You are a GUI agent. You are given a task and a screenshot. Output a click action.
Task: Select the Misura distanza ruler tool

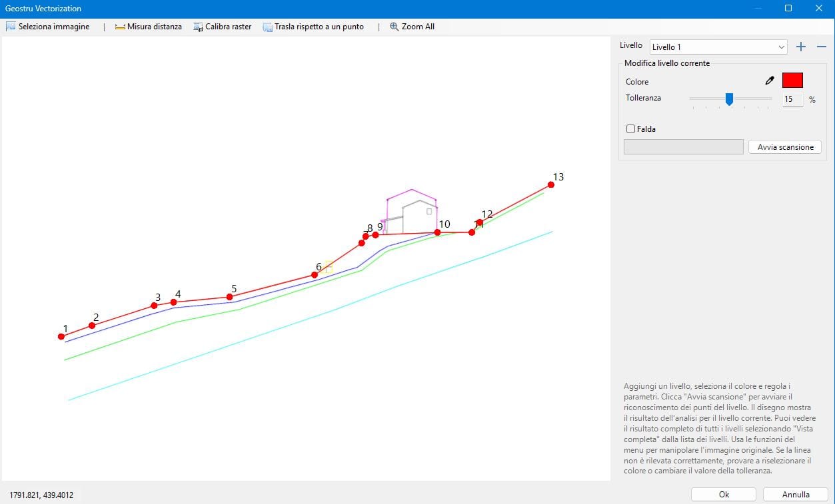(120, 27)
